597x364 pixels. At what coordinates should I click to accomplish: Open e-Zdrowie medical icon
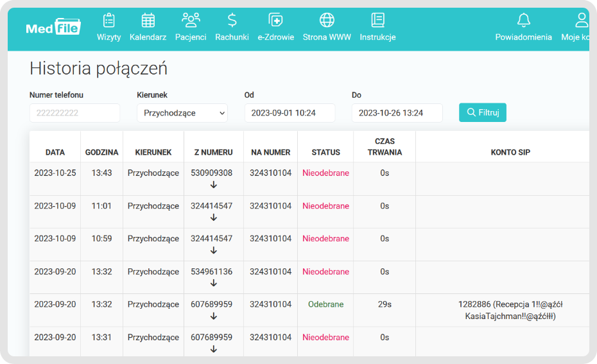[275, 20]
